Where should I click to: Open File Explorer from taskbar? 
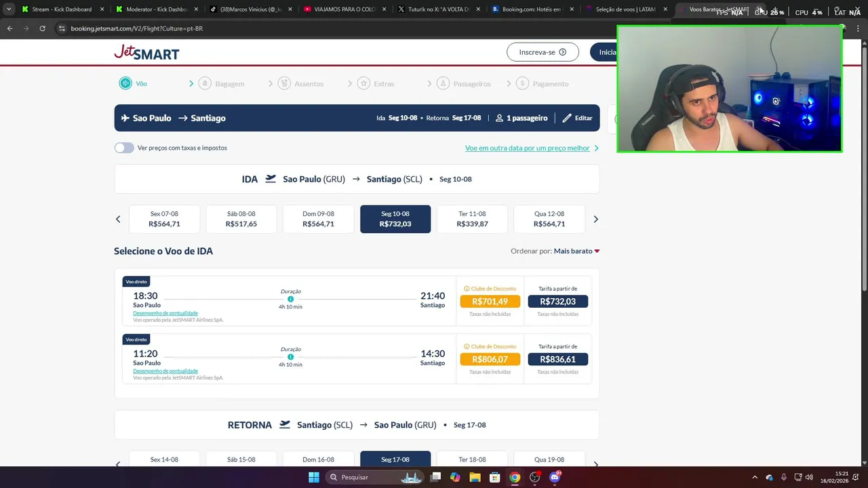click(475, 477)
